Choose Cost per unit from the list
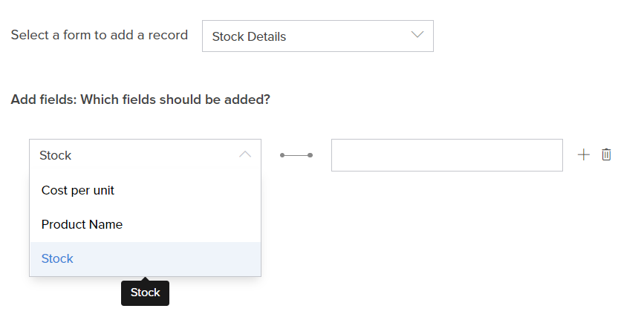 [78, 190]
